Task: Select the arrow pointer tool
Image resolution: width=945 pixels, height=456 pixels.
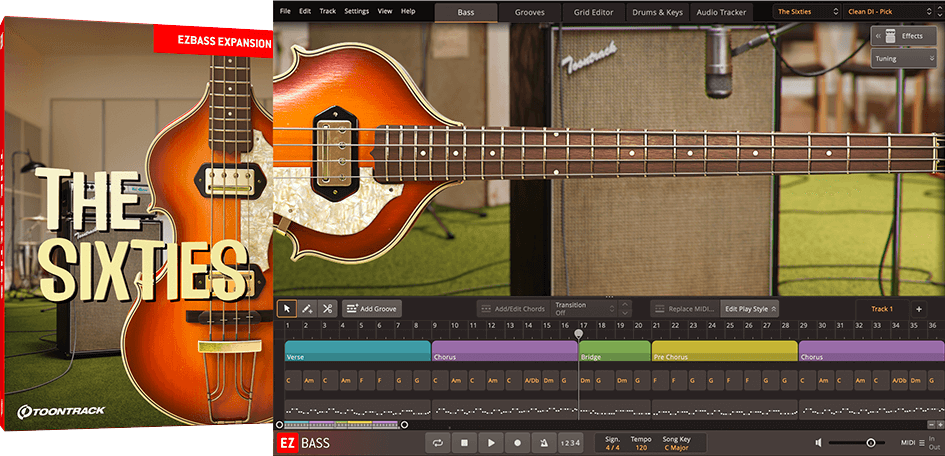Action: pyautogui.click(x=287, y=309)
